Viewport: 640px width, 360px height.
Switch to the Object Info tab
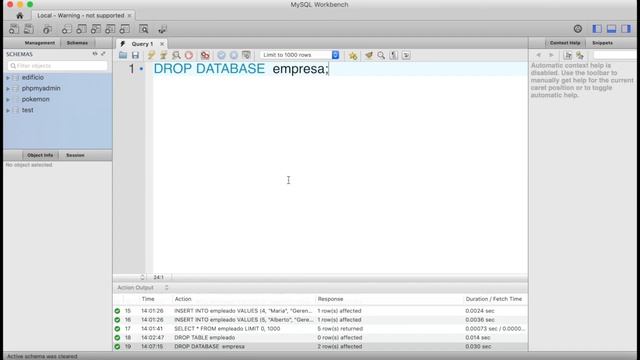pyautogui.click(x=40, y=155)
